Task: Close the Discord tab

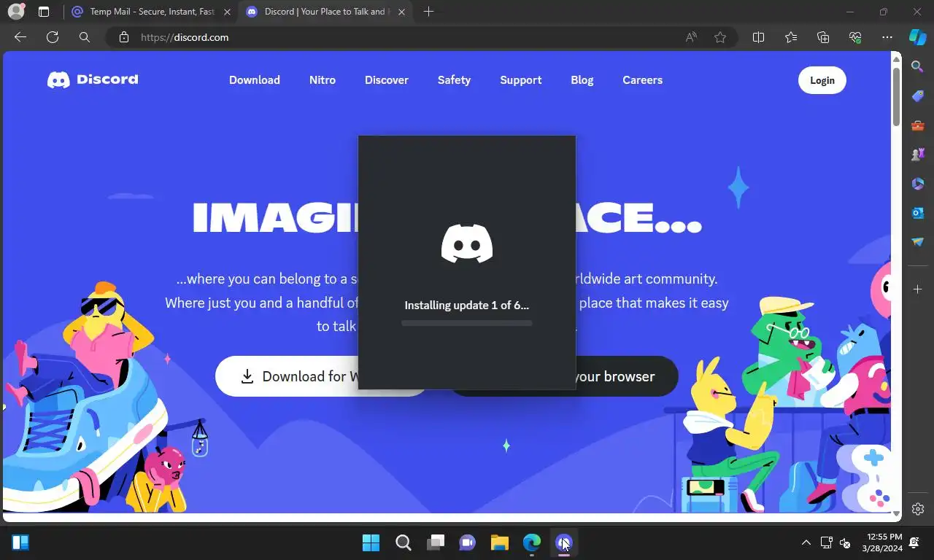Action: click(x=402, y=12)
